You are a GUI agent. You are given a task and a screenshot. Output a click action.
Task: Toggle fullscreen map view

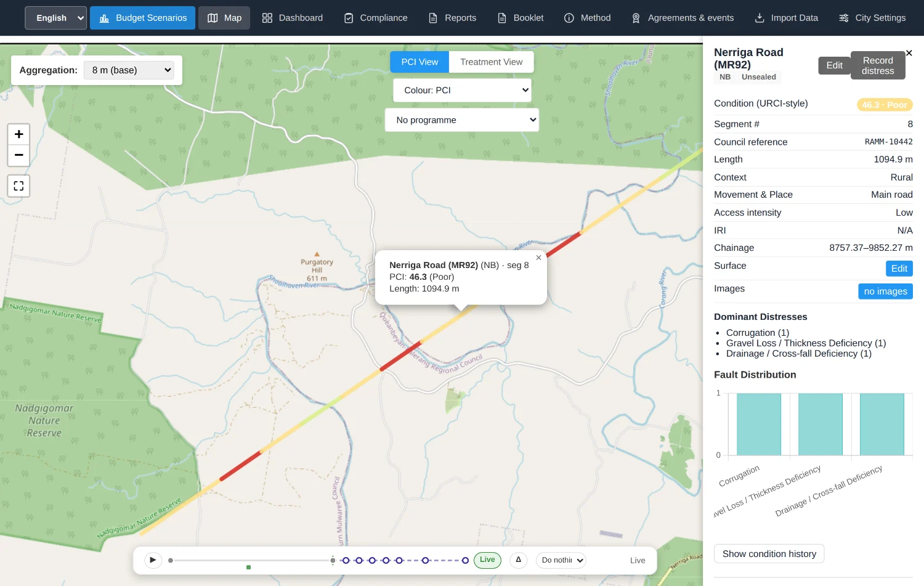18,185
